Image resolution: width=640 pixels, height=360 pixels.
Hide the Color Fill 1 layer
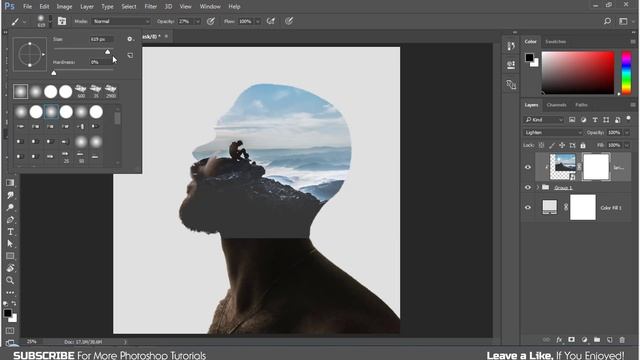[x=528, y=207]
